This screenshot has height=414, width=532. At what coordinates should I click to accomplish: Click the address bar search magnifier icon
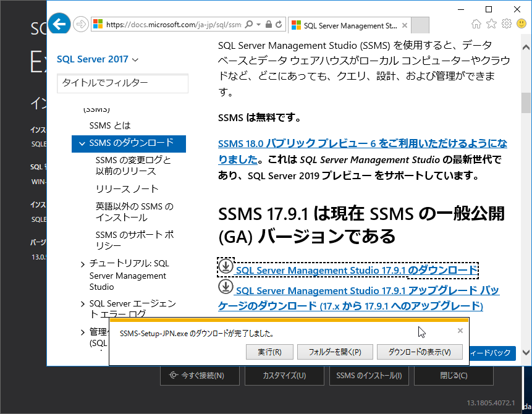click(248, 25)
